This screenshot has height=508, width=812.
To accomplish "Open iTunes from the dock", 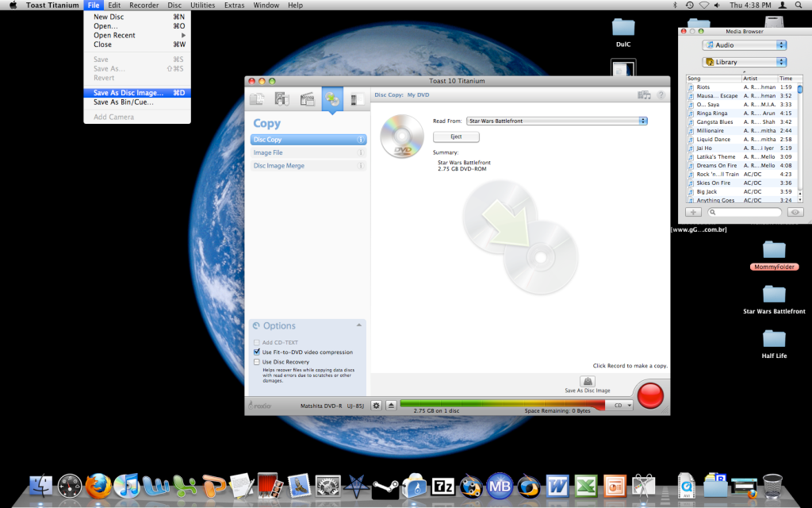I will (x=126, y=487).
